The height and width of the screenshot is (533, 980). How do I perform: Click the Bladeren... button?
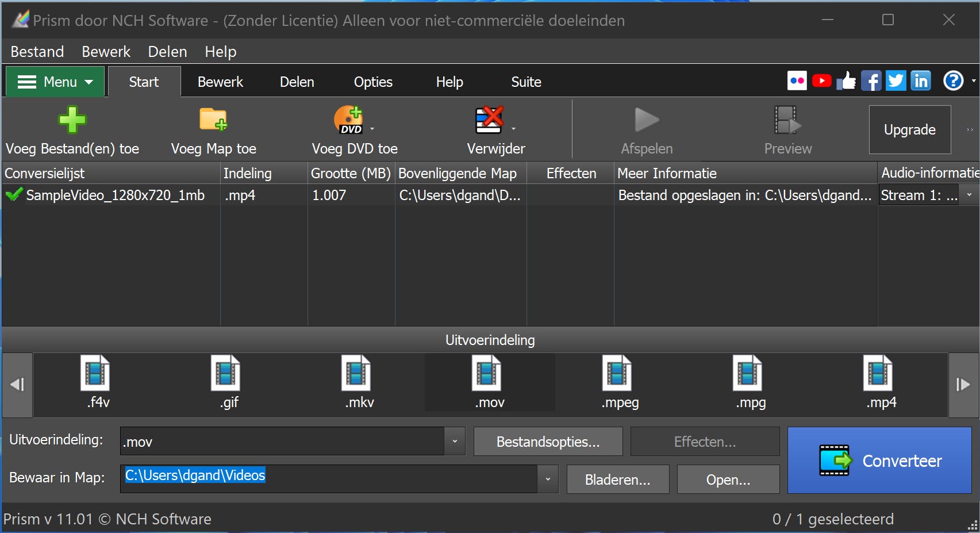tap(618, 480)
